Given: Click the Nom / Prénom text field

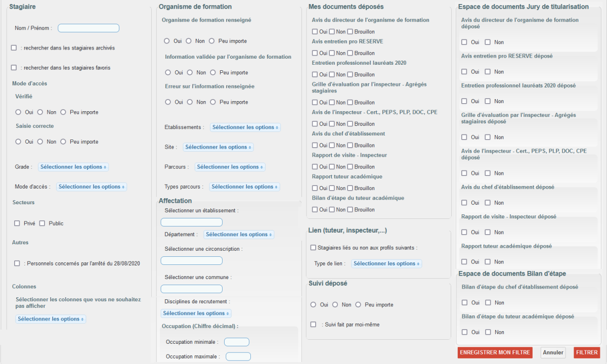Looking at the screenshot, I should click(x=89, y=28).
